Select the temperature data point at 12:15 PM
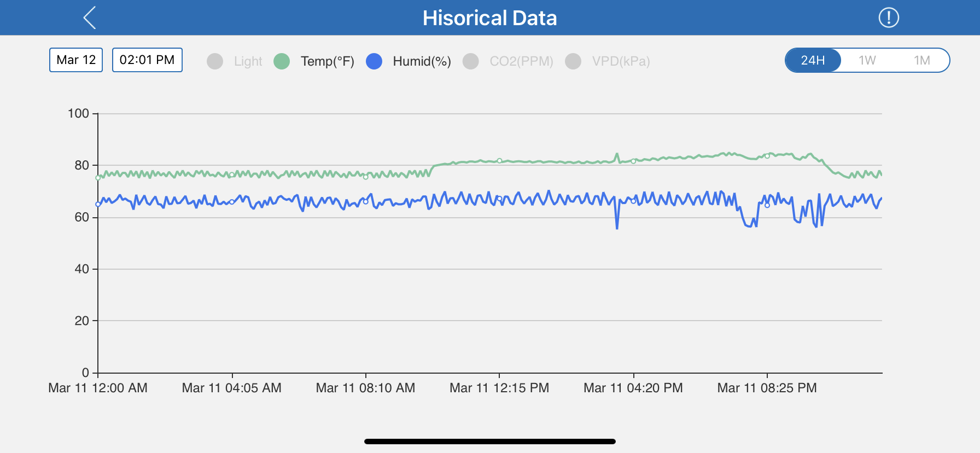Screen dimensions: 980x453 click(499, 161)
